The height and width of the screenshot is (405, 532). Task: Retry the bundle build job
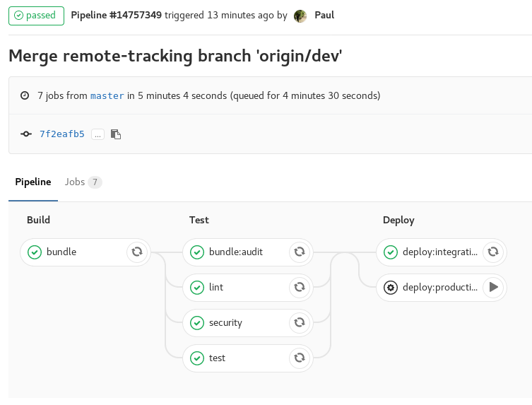(x=136, y=252)
